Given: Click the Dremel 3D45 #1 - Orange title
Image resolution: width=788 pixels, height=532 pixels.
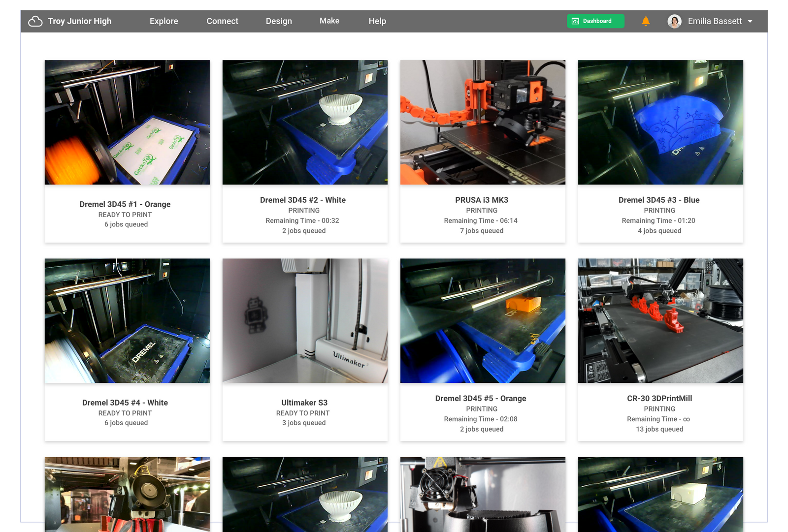Looking at the screenshot, I should pos(125,204).
